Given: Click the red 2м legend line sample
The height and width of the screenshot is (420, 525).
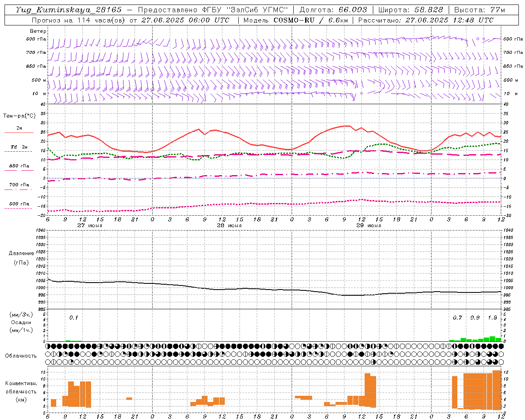Looking at the screenshot, I should pos(19,133).
